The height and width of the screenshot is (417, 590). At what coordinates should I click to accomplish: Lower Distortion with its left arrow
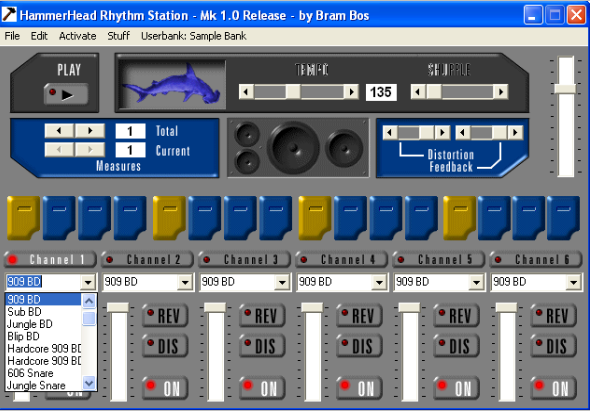(390, 132)
